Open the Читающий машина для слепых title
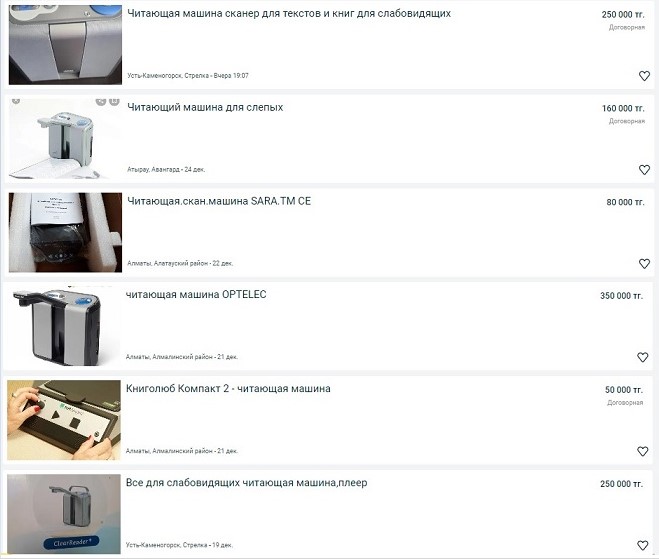 (205, 107)
